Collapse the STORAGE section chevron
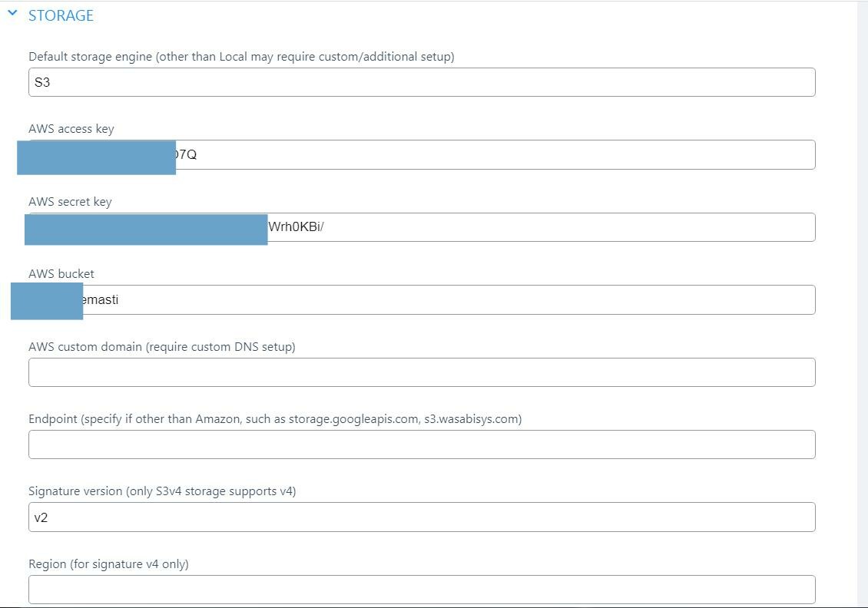Image resolution: width=868 pixels, height=608 pixels. pyautogui.click(x=12, y=14)
